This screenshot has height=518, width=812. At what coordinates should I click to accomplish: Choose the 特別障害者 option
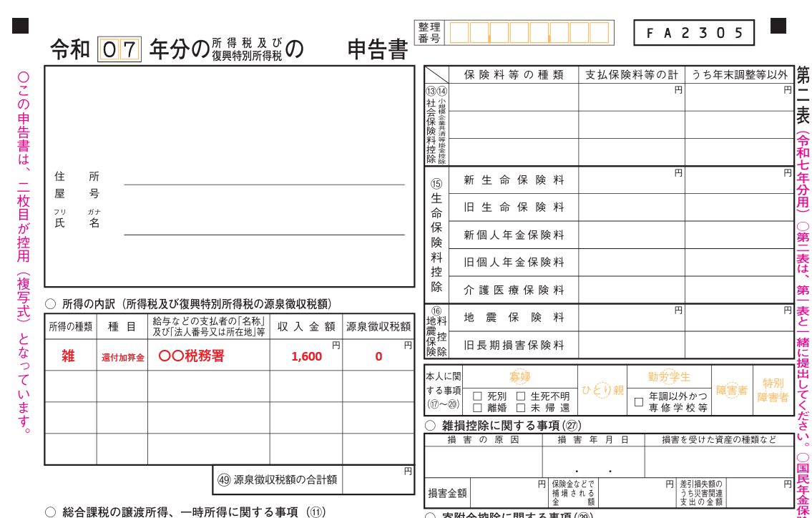coord(773,390)
